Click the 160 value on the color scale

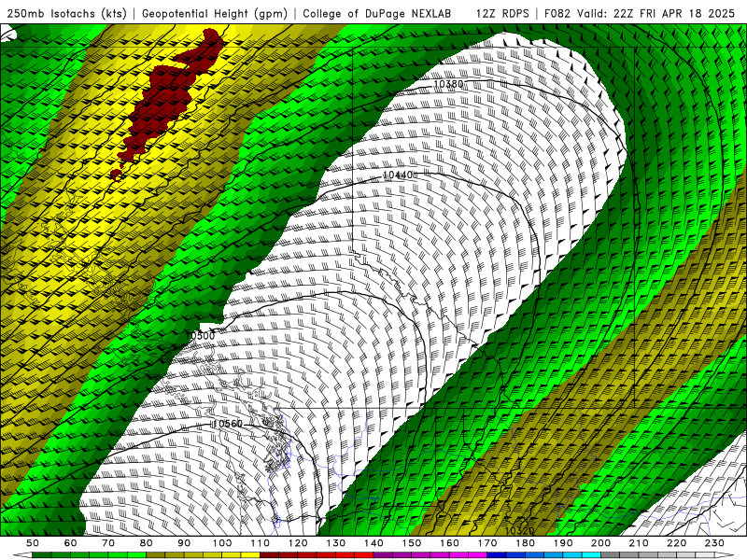tap(449, 543)
